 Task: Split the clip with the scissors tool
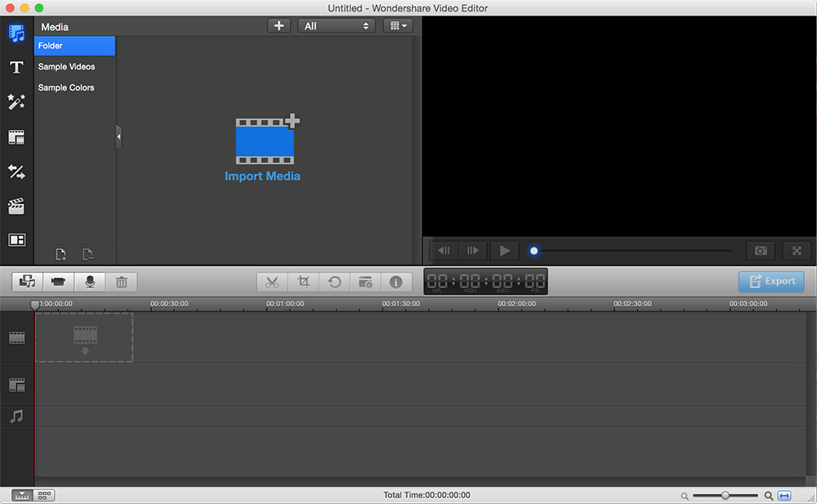coord(272,282)
